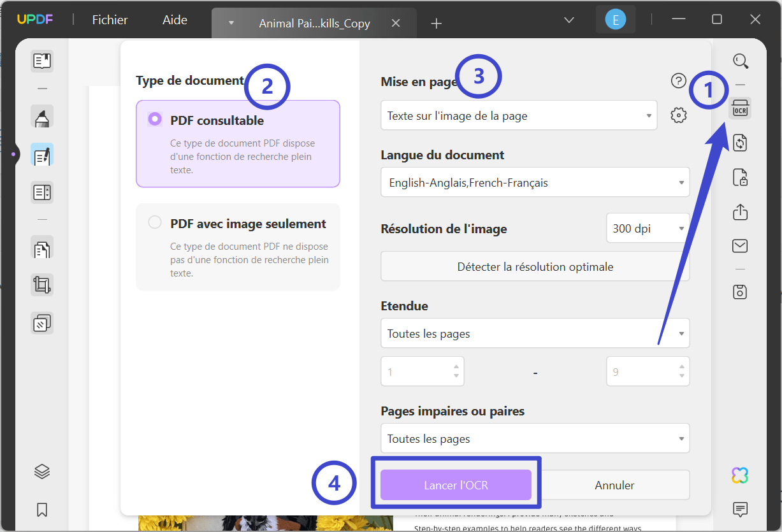Image resolution: width=782 pixels, height=532 pixels.
Task: Open the Bookmarks panel icon
Action: [42, 510]
